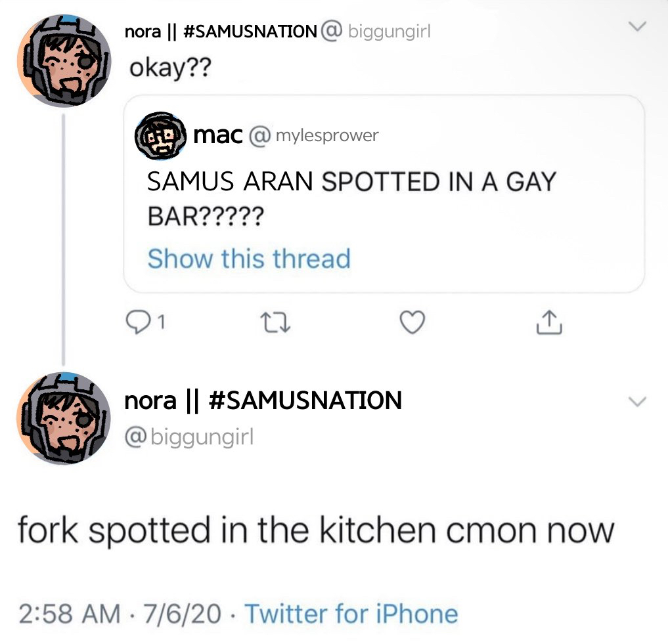Open the quoted SAMUS ARAN SPOTTED tweet text
Image resolution: width=668 pixels, height=644 pixels.
(x=351, y=198)
